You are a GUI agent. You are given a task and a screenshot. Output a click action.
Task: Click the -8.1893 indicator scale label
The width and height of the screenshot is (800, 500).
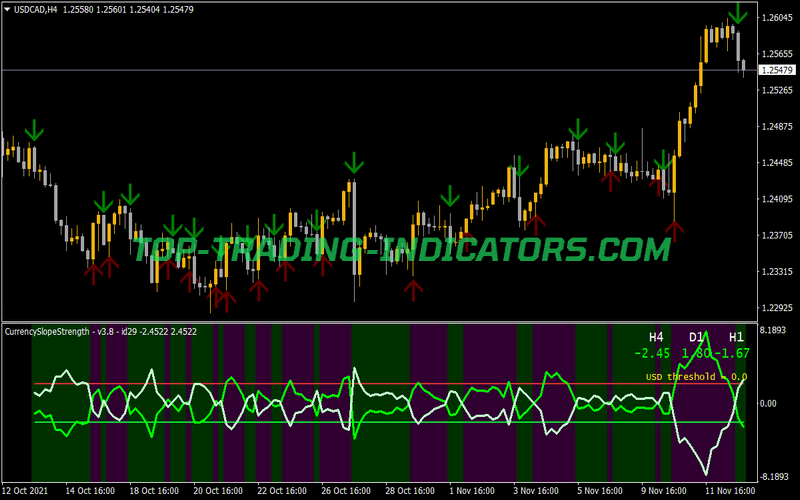pos(773,477)
